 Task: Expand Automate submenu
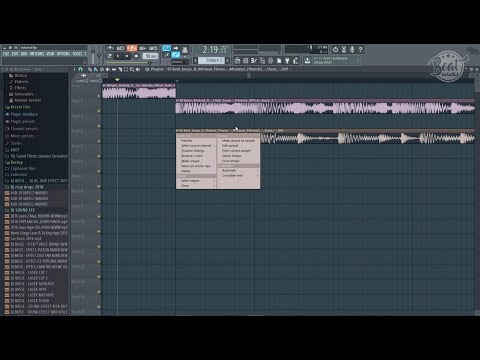pyautogui.click(x=239, y=170)
